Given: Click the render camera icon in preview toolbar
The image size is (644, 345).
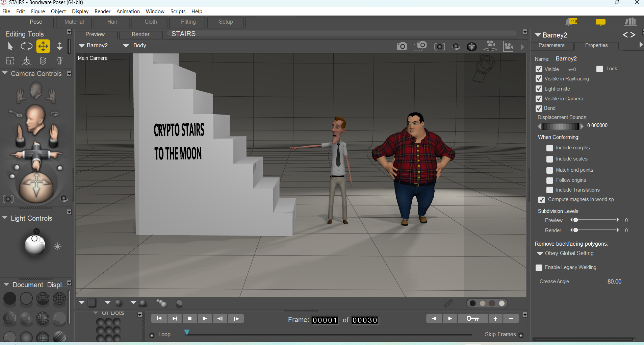Looking at the screenshot, I should [402, 46].
